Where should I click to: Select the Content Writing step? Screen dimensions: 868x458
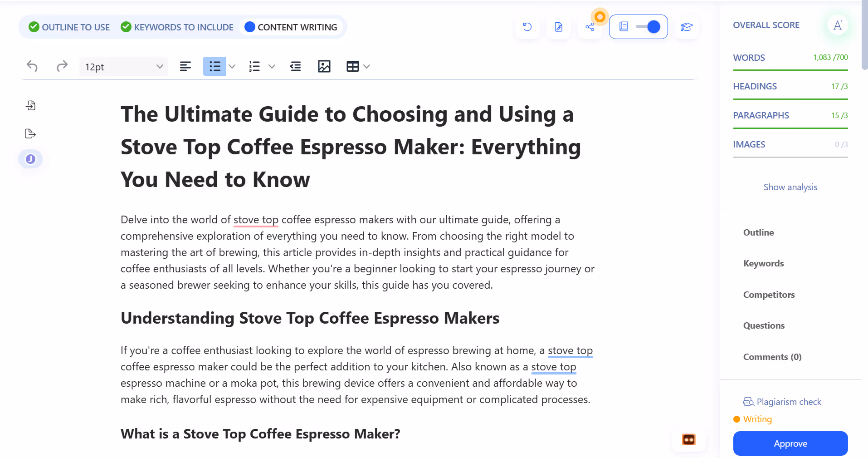pos(291,27)
